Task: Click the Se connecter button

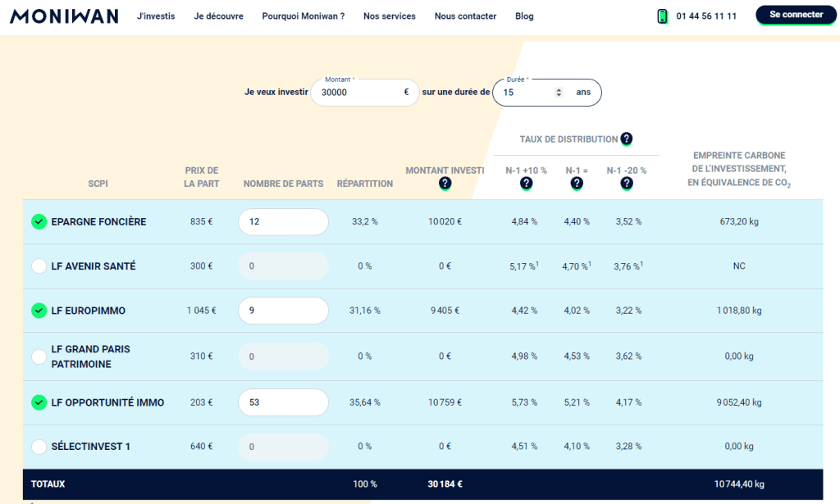Action: (x=795, y=15)
